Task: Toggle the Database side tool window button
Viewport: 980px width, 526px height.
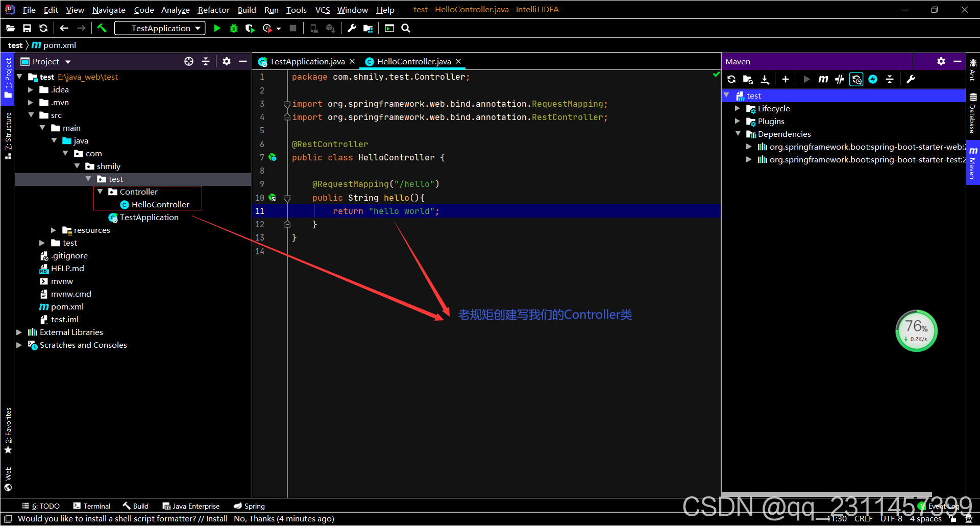Action: coord(973,113)
